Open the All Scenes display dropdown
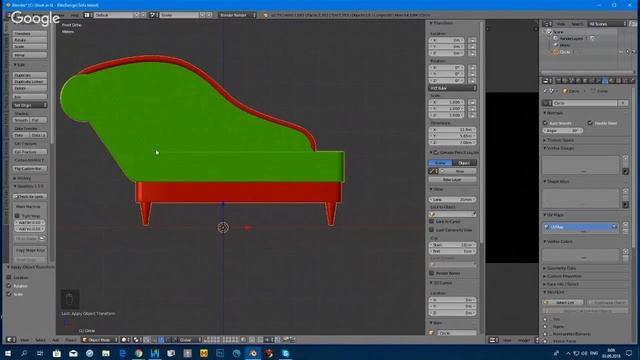This screenshot has width=640, height=360. (607, 24)
